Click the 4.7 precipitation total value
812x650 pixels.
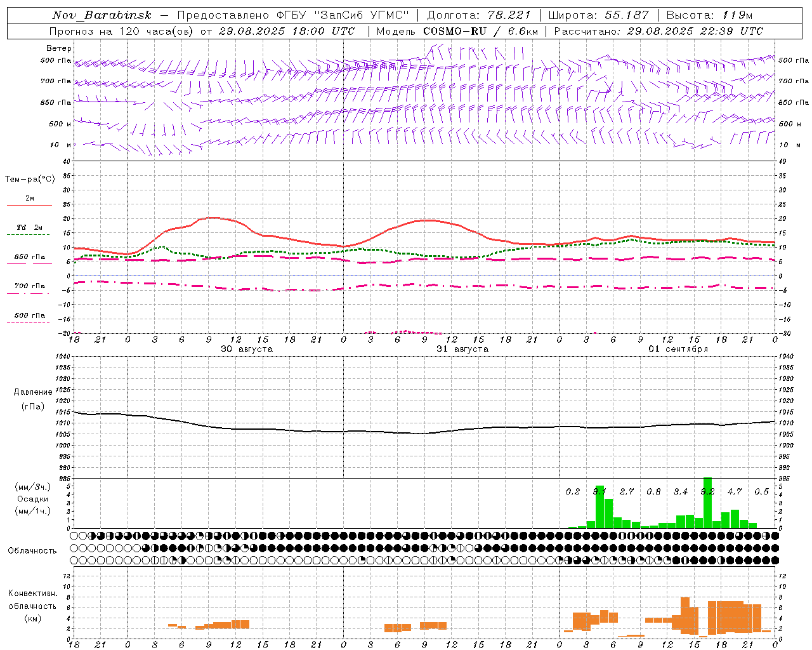(x=735, y=491)
